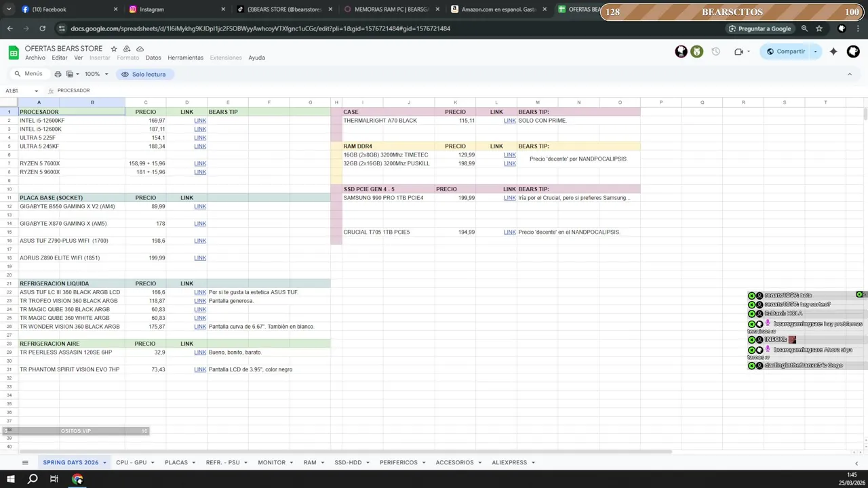Viewport: 868px width, 488px height.
Task: Click the Solo lectura view-only pill
Action: [x=143, y=74]
